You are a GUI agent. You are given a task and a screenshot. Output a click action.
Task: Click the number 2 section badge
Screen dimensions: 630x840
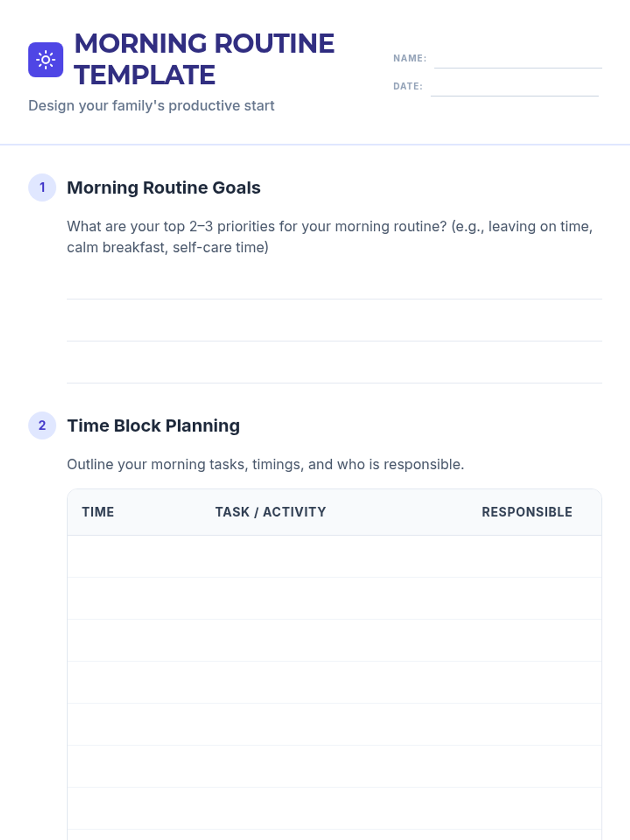pos(42,425)
